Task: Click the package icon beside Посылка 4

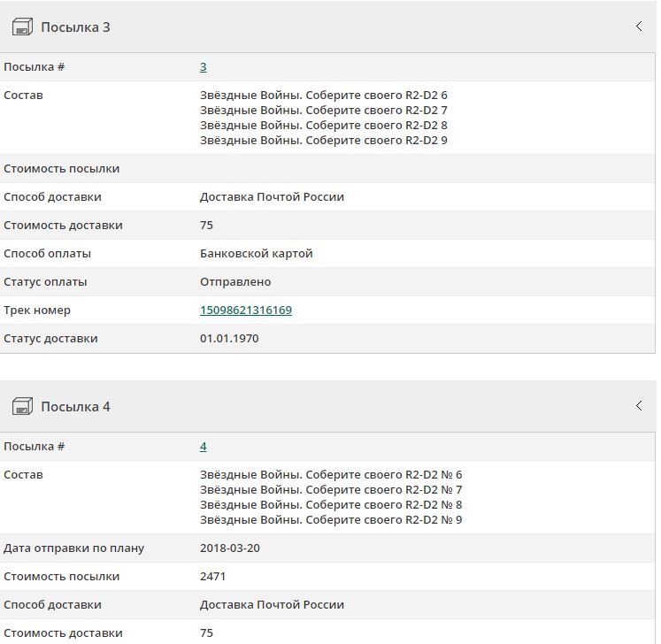Action: [x=22, y=407]
